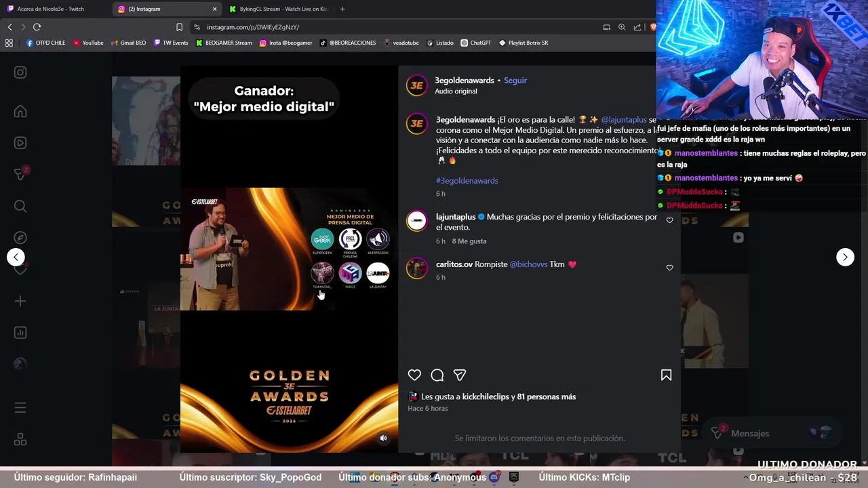Screen dimensions: 868x488
Task: Share the post via paper plane icon
Action: (x=460, y=375)
